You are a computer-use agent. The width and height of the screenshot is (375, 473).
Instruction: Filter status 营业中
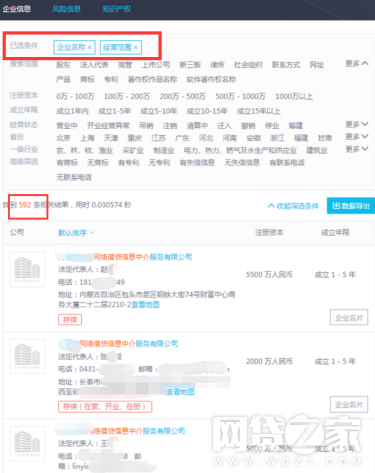coord(67,126)
